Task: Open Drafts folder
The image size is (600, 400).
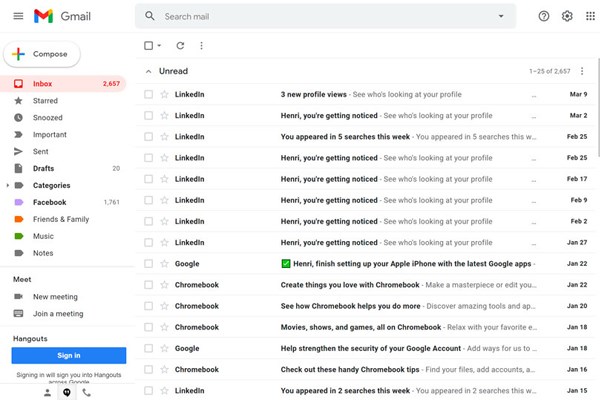Action: pyautogui.click(x=63, y=168)
